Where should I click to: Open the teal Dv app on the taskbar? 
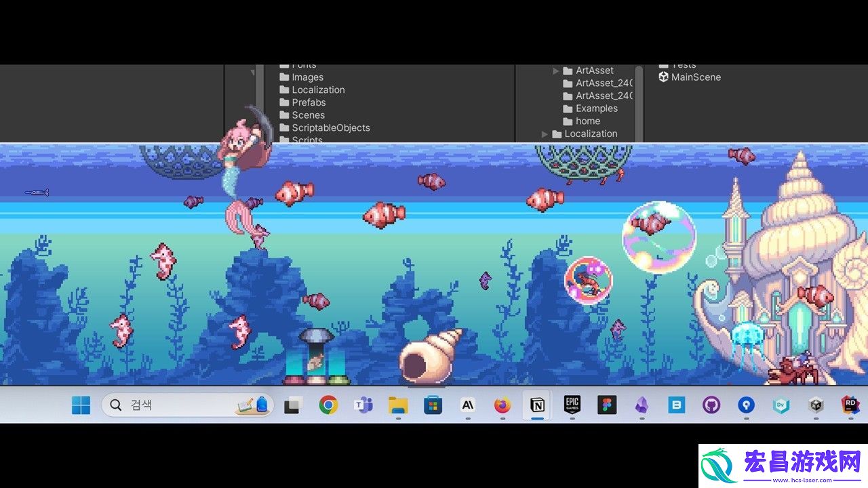point(781,405)
